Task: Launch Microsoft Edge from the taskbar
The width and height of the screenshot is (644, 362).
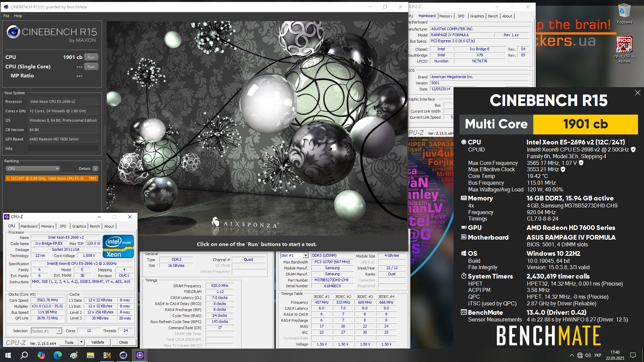Action: point(57,355)
